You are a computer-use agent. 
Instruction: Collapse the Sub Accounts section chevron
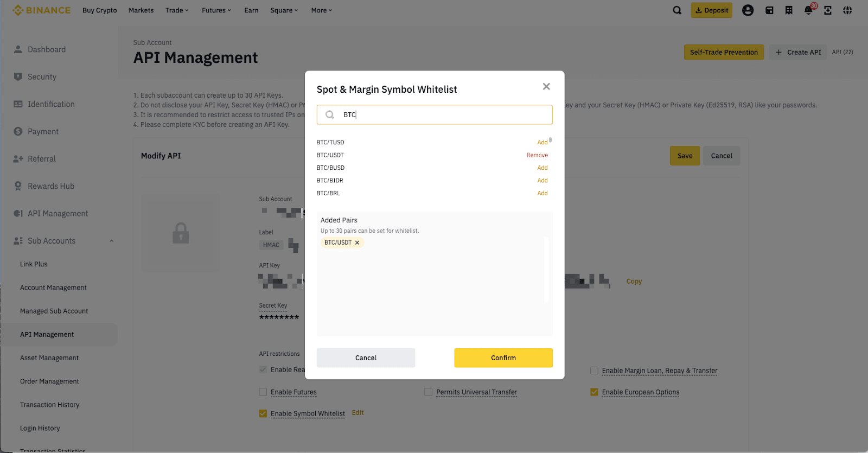coord(112,241)
